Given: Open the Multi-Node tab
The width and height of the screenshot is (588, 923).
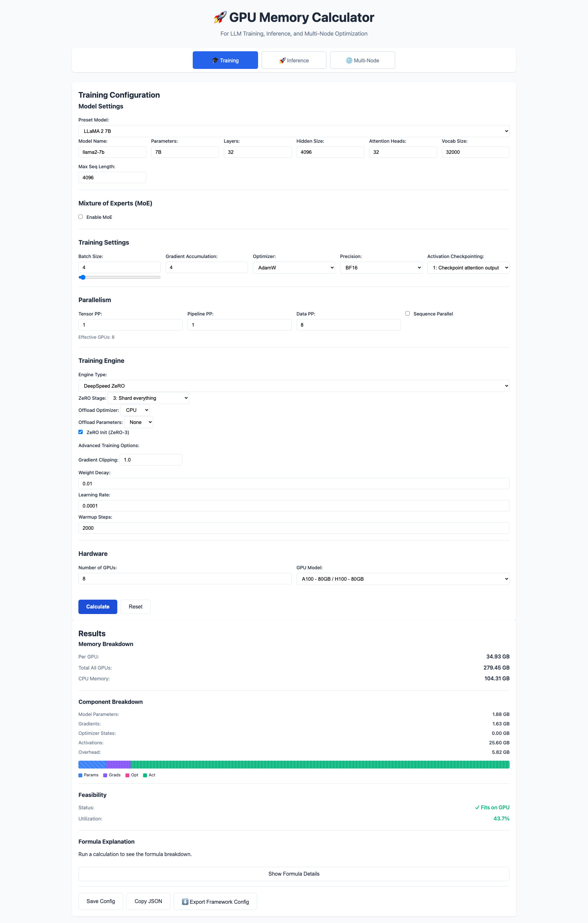Looking at the screenshot, I should click(362, 60).
